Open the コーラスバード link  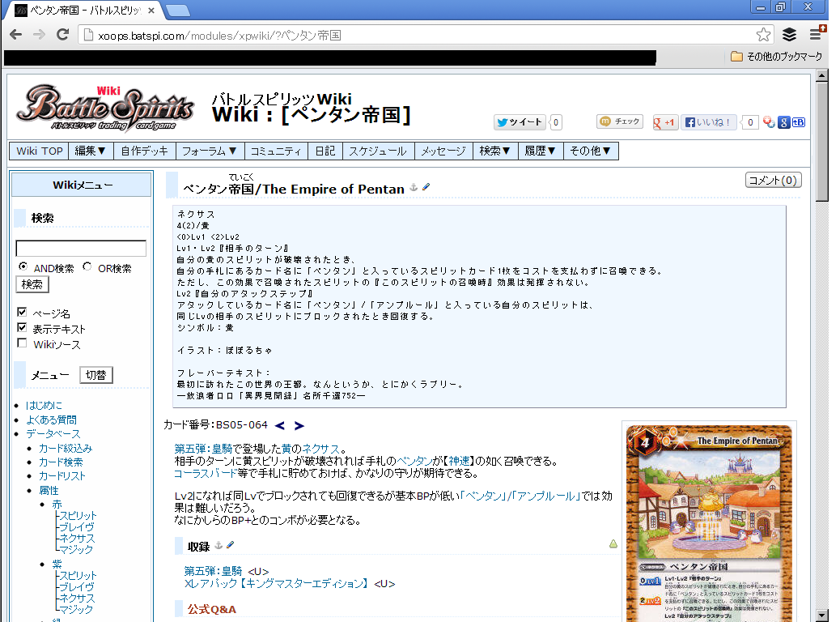(x=206, y=474)
